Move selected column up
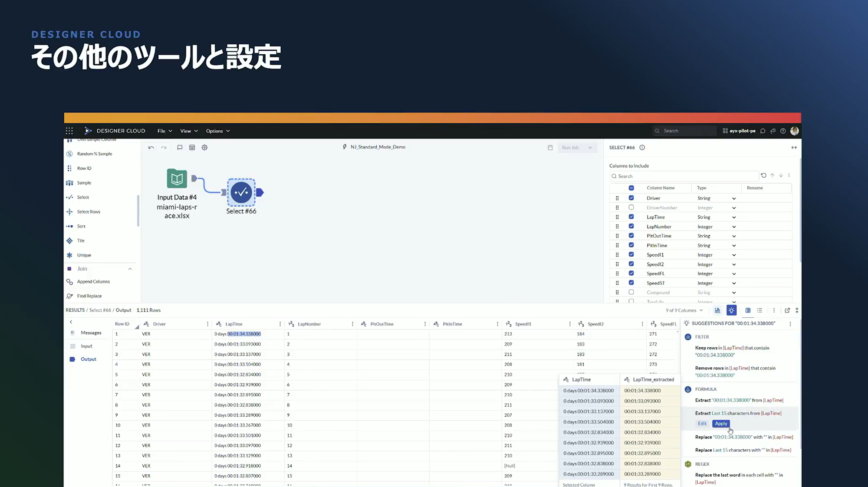This screenshot has width=868, height=487. (772, 175)
